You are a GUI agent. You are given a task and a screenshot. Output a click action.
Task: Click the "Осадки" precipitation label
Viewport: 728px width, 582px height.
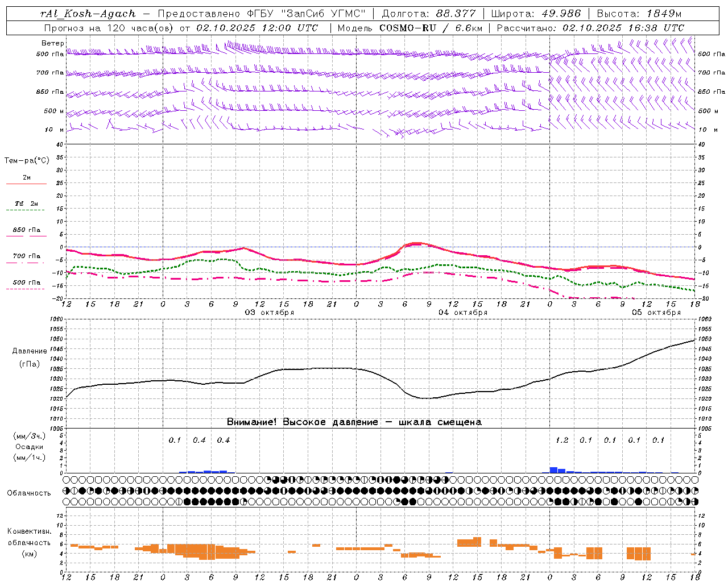30,447
